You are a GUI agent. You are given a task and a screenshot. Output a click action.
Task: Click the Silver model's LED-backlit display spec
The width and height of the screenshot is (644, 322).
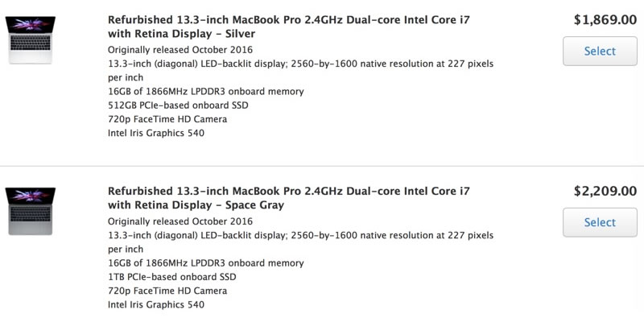coord(300,64)
